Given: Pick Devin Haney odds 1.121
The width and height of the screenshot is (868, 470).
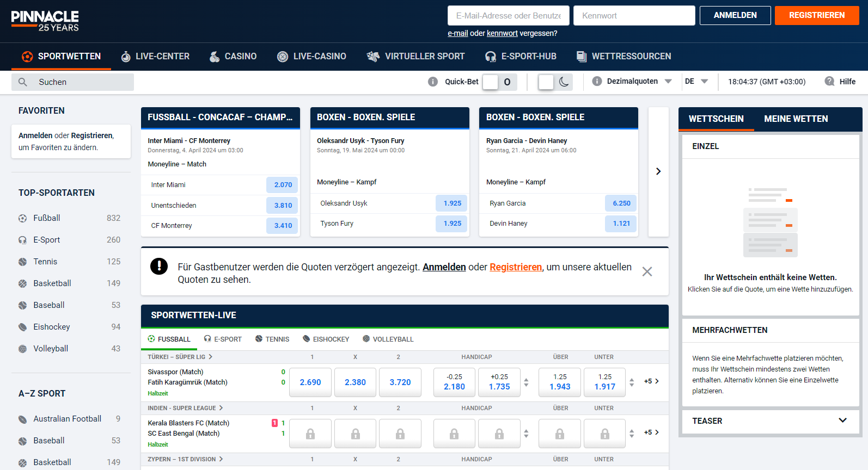Looking at the screenshot, I should point(621,224).
